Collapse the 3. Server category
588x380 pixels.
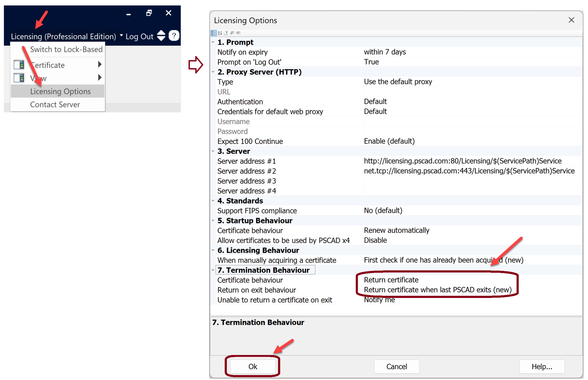[213, 151]
